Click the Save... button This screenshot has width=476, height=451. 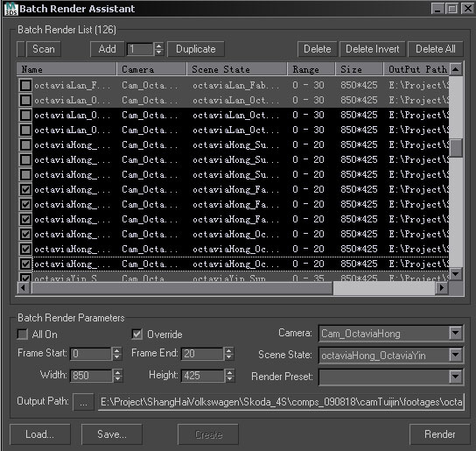tap(112, 434)
